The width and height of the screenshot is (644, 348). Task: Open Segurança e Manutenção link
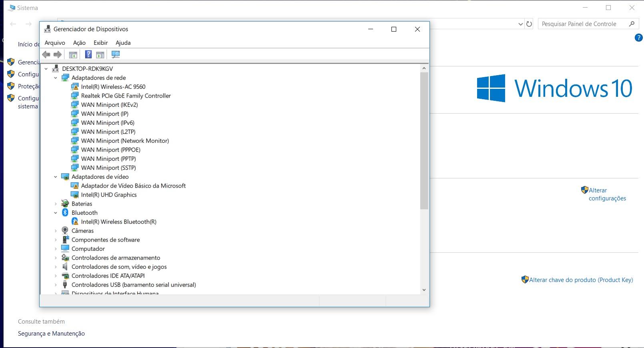51,334
